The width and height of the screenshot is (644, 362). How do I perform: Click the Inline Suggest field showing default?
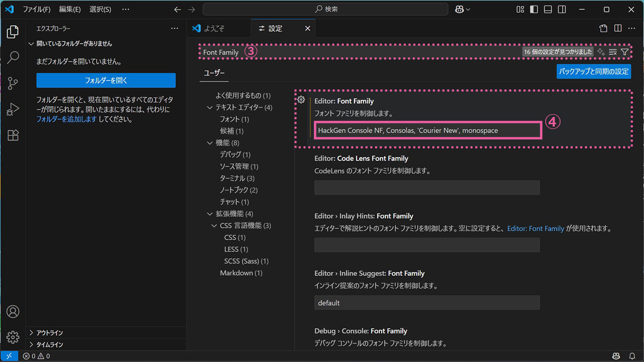(427, 303)
